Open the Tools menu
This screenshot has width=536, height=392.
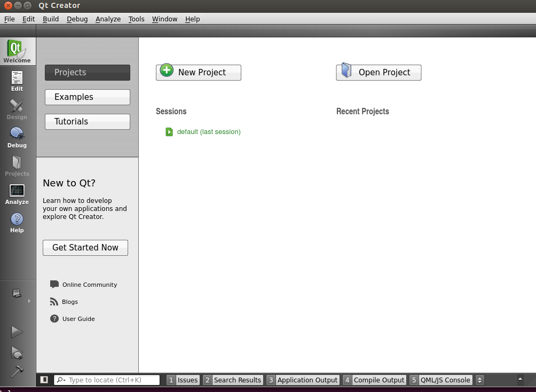(x=136, y=19)
